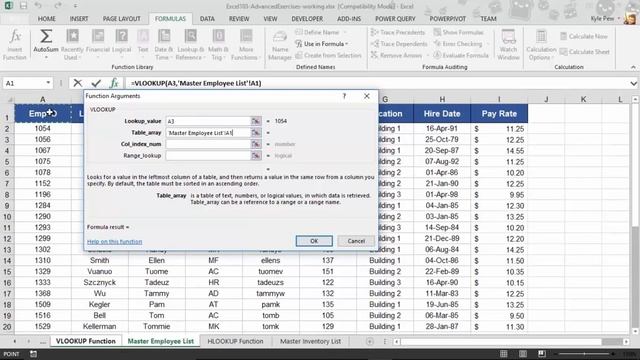The height and width of the screenshot is (360, 640).
Task: Cancel the formula bar entry
Action: [78, 83]
